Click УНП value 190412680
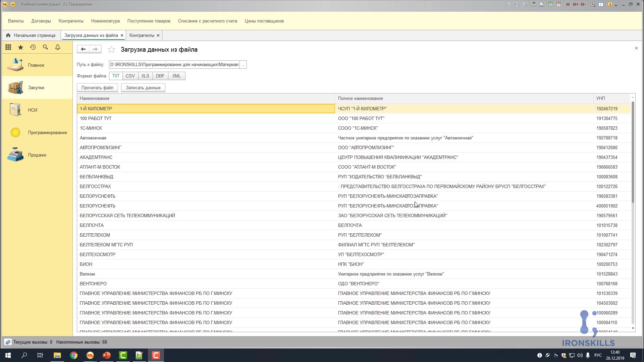Viewport: 644px width, 362px height. pos(607,147)
